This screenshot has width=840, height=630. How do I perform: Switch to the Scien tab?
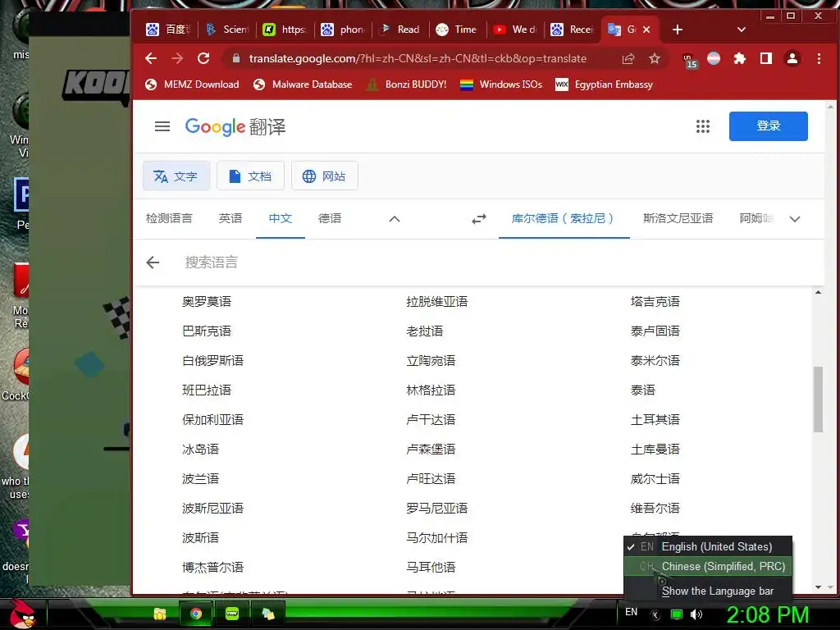(228, 30)
